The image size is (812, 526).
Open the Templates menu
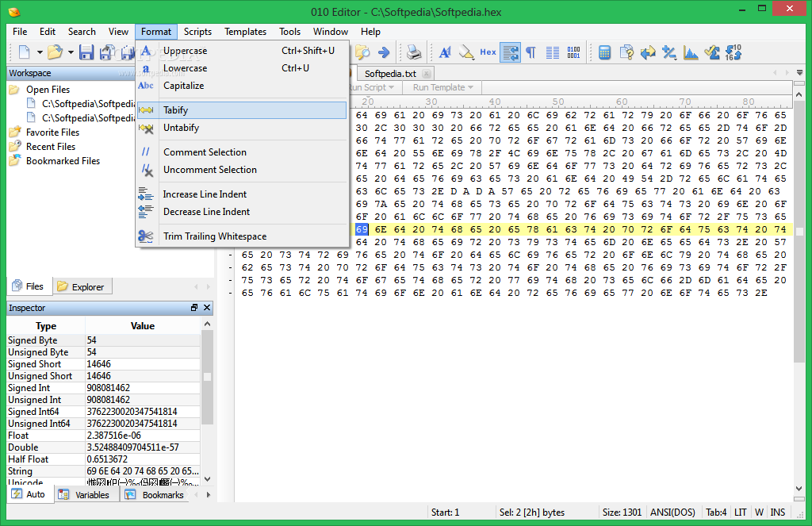pos(246,32)
